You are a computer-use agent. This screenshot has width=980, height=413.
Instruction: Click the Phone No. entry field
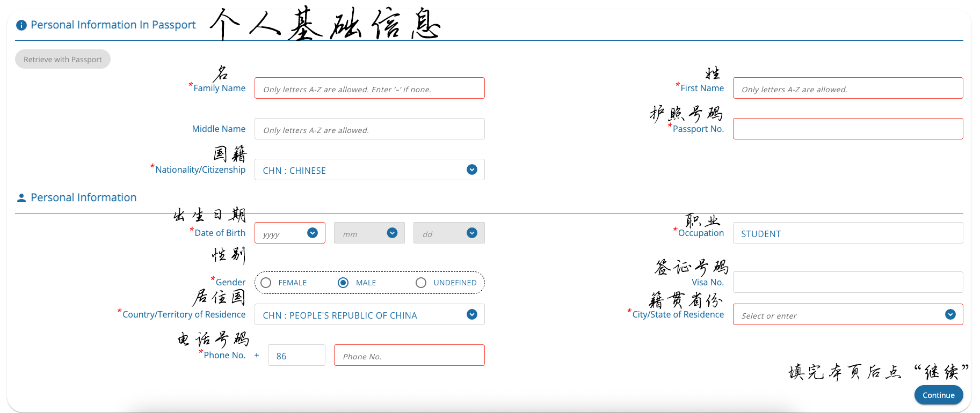pyautogui.click(x=409, y=356)
